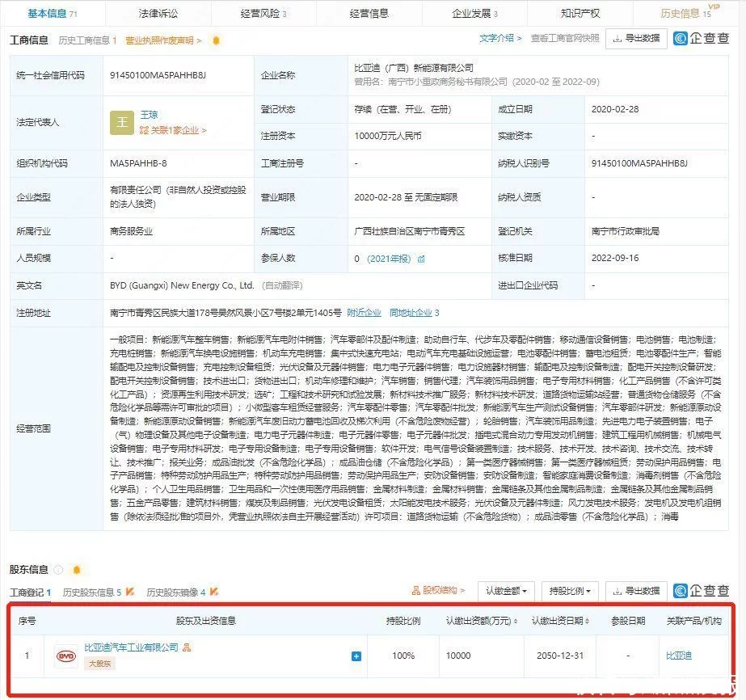View 查看工商官网快照
The width and height of the screenshot is (746, 700).
565,38
